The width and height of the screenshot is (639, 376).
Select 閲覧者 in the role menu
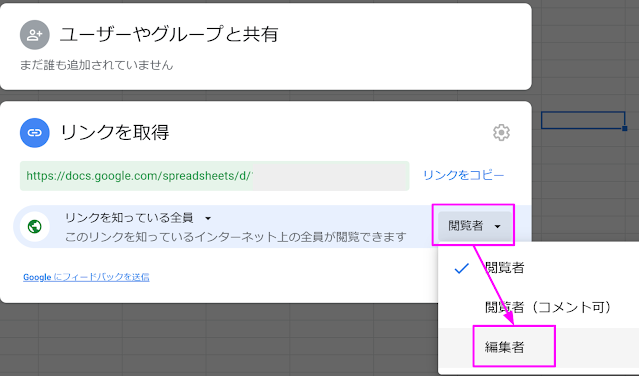505,268
